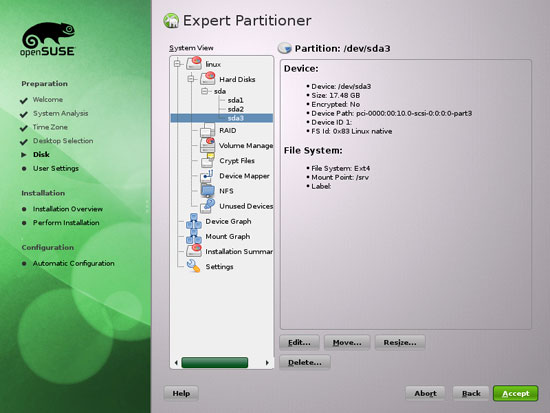Screen dimensions: 550x413
Task: Click the Unused Devices icon
Action: [x=208, y=206]
